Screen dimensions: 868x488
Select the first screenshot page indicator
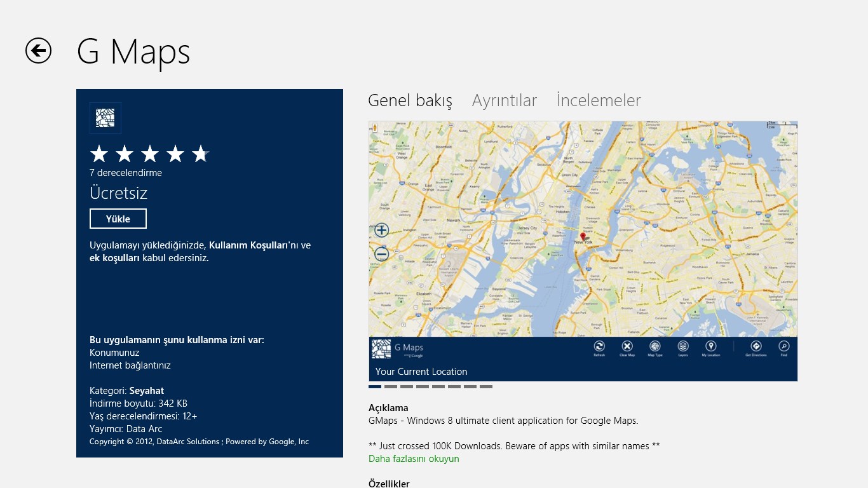click(x=375, y=386)
